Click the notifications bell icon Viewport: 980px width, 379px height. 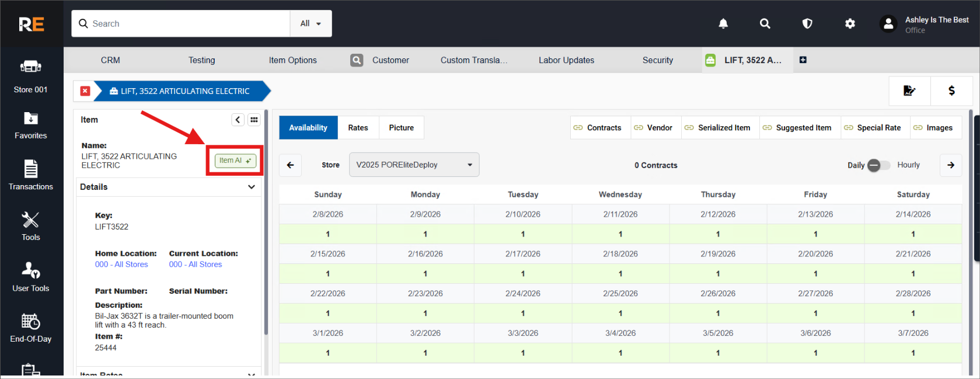(723, 23)
